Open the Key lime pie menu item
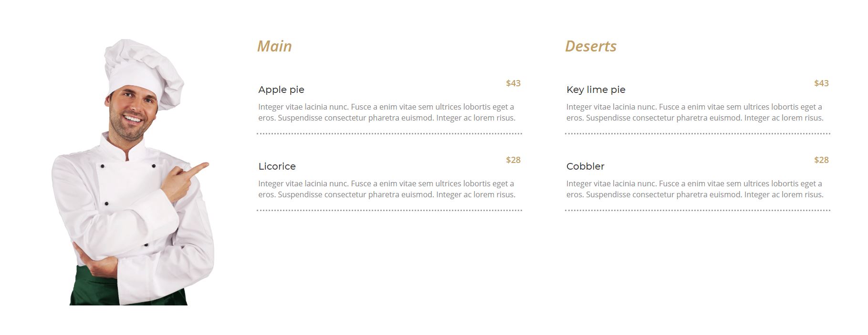Screen dimensions: 868x335 pos(596,90)
